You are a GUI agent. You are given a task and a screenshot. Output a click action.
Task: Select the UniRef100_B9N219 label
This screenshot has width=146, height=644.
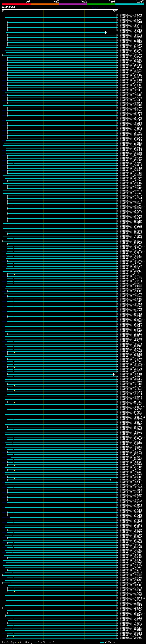coord(131,77)
